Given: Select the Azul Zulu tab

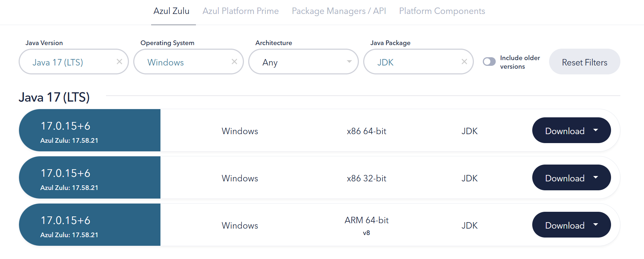Looking at the screenshot, I should point(171,11).
